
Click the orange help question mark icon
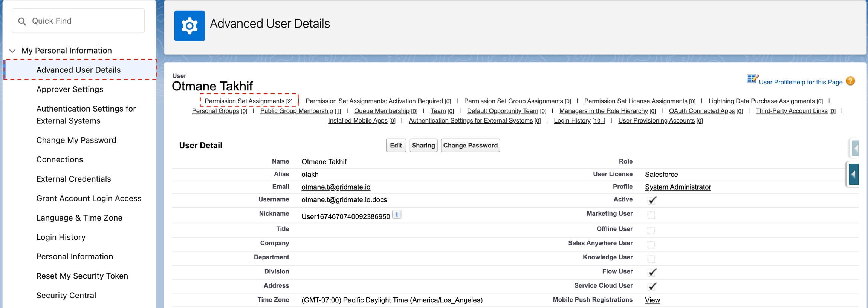[850, 81]
